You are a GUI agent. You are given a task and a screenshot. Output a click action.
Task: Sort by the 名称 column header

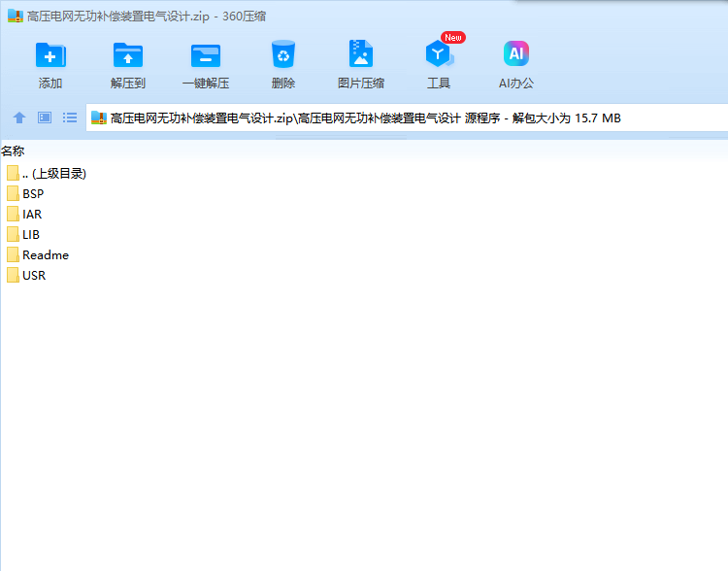[x=13, y=151]
